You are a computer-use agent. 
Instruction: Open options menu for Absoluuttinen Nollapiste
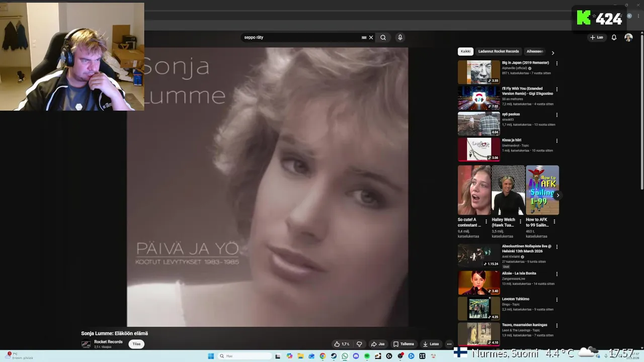[556, 247]
